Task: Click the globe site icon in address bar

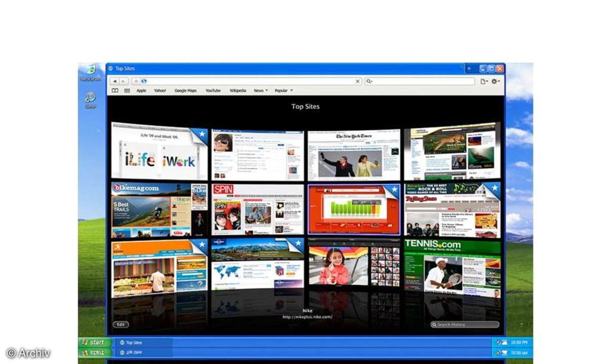Action: [144, 81]
